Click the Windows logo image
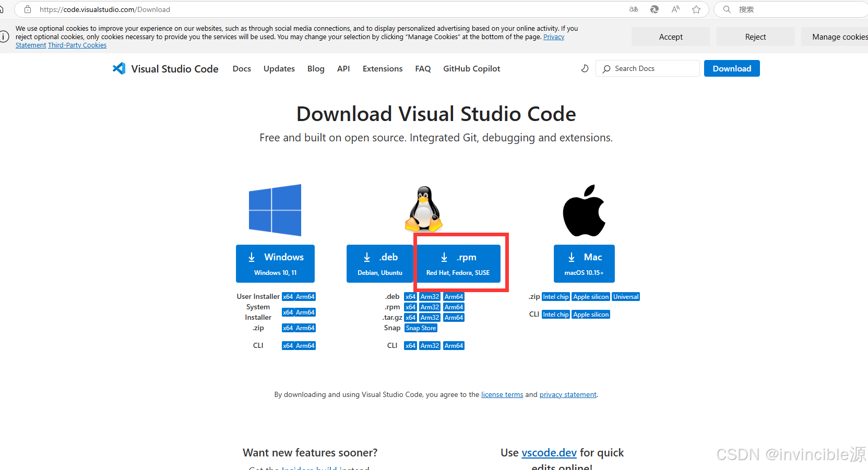 275,210
